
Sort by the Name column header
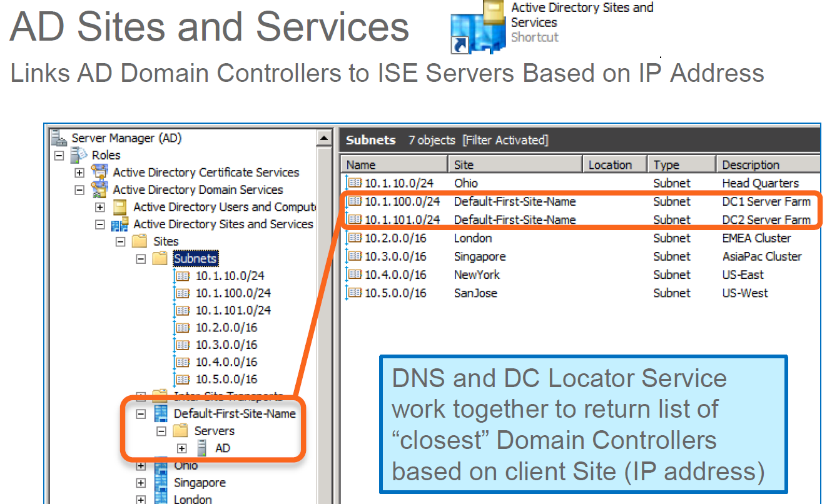[394, 165]
